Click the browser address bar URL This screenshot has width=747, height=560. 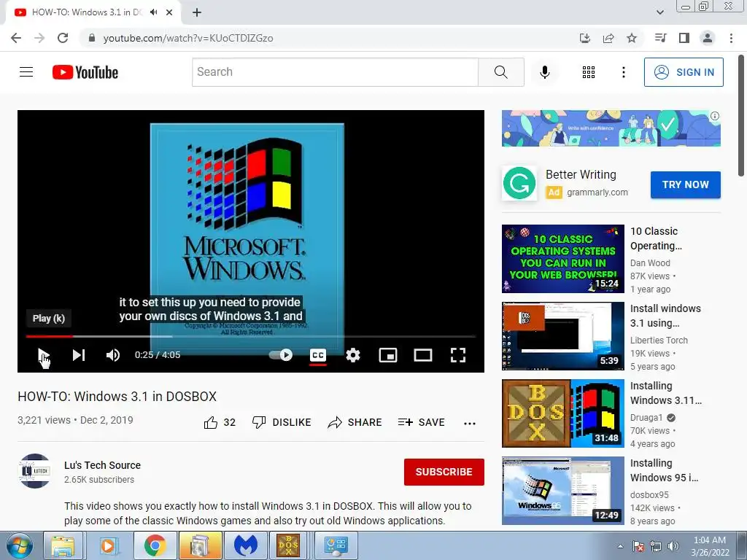[188, 38]
